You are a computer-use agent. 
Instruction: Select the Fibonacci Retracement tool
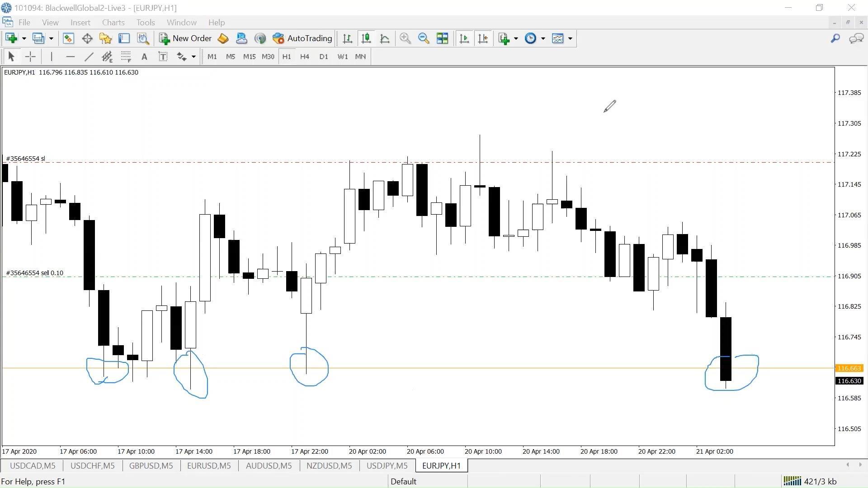click(x=126, y=56)
